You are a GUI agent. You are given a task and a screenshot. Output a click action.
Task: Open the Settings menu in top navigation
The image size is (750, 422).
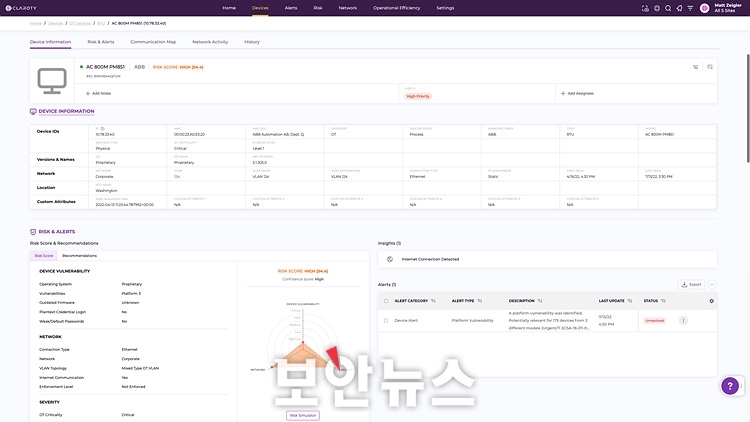coord(445,8)
